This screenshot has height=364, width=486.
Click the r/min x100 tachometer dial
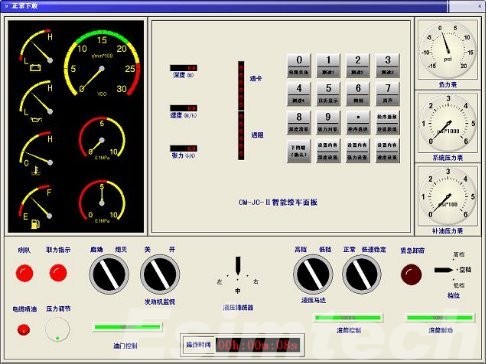102,63
